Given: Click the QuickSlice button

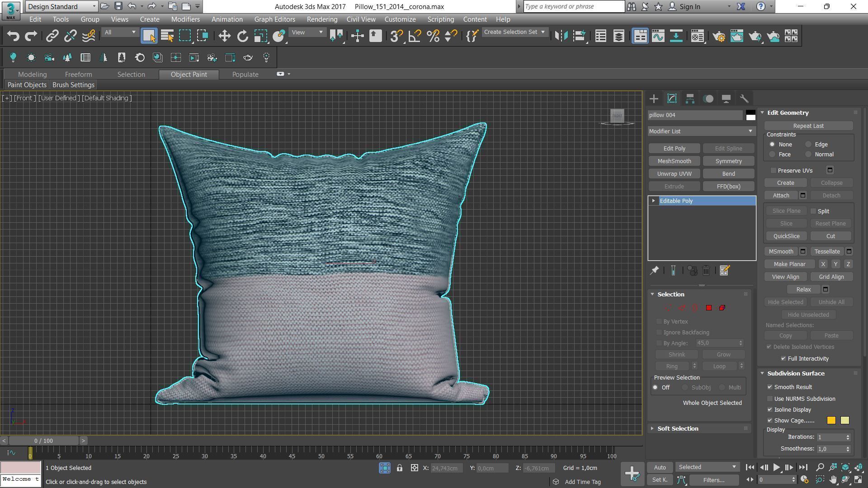Looking at the screenshot, I should click(x=786, y=236).
